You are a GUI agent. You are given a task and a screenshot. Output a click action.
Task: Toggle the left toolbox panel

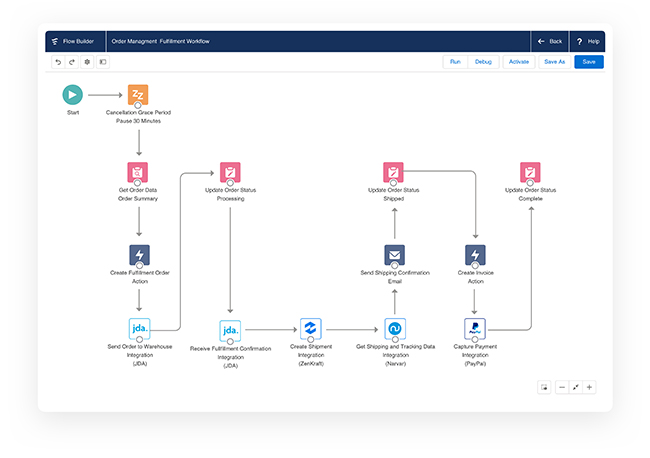102,62
